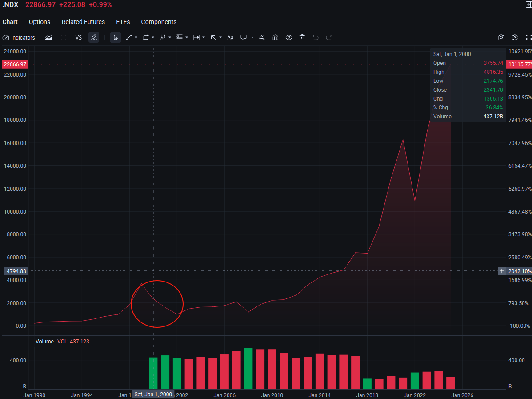Screen dimensions: 532x399
Task: Select the Aa text tool
Action: point(230,38)
